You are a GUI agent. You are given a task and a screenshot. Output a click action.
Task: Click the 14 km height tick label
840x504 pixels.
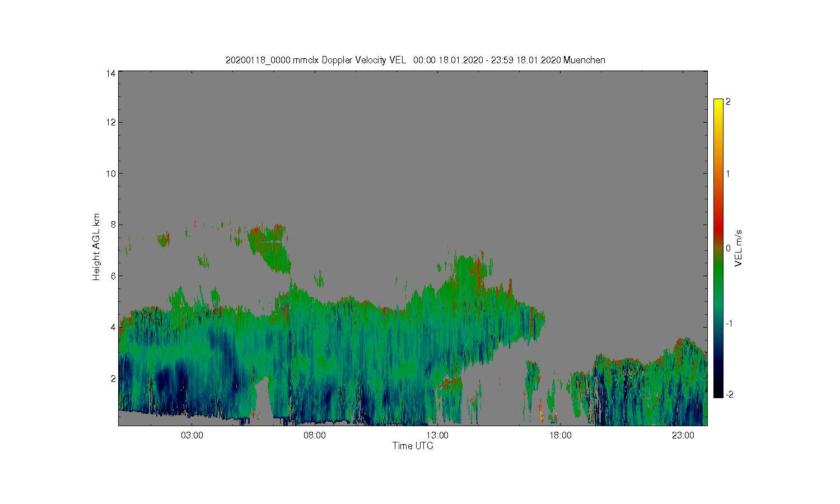[111, 73]
